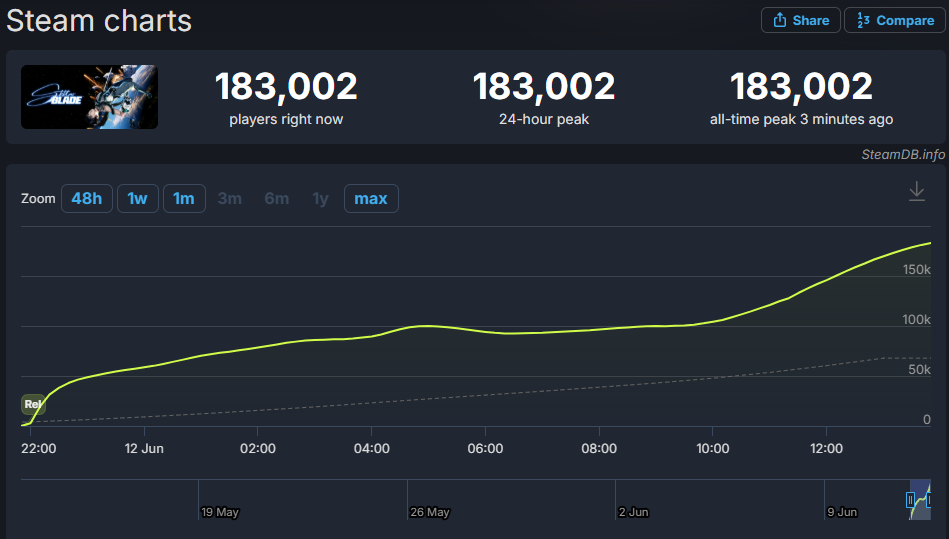Click the Share button
The image size is (949, 539).
(x=800, y=21)
